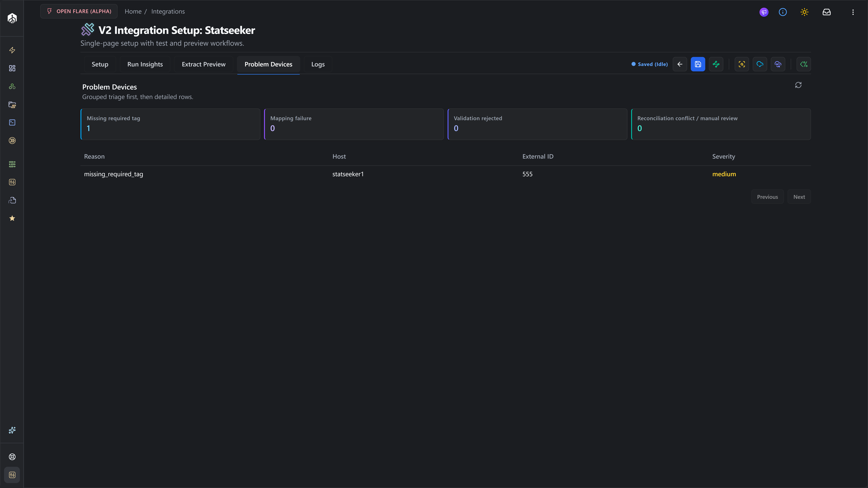Toggle the sun light-theme icon
Viewport: 868px width, 488px height.
click(804, 12)
